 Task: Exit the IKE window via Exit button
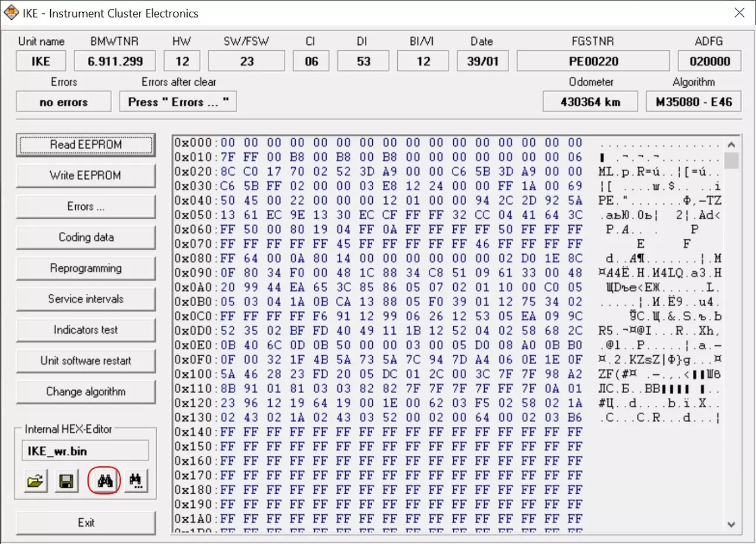point(85,523)
